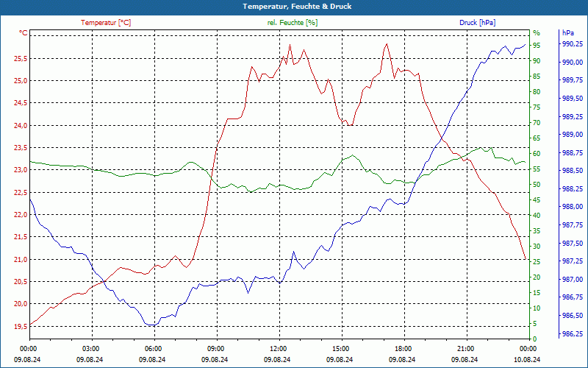The width and height of the screenshot is (588, 368).
Task: Click the 09:00 time axis label
Action: coord(215,348)
